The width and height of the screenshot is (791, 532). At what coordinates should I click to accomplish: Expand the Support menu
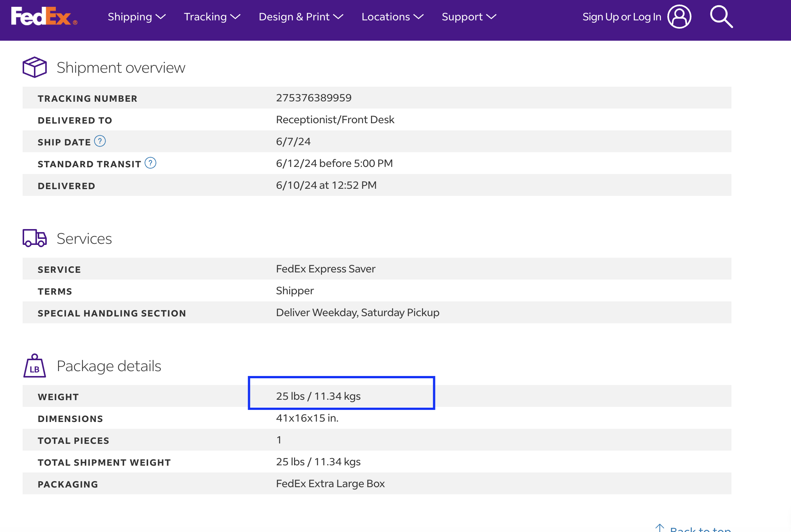tap(469, 17)
